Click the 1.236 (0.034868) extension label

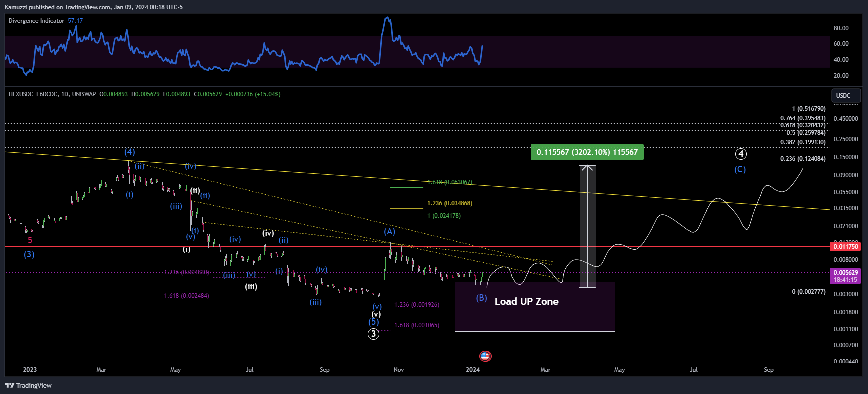click(450, 203)
